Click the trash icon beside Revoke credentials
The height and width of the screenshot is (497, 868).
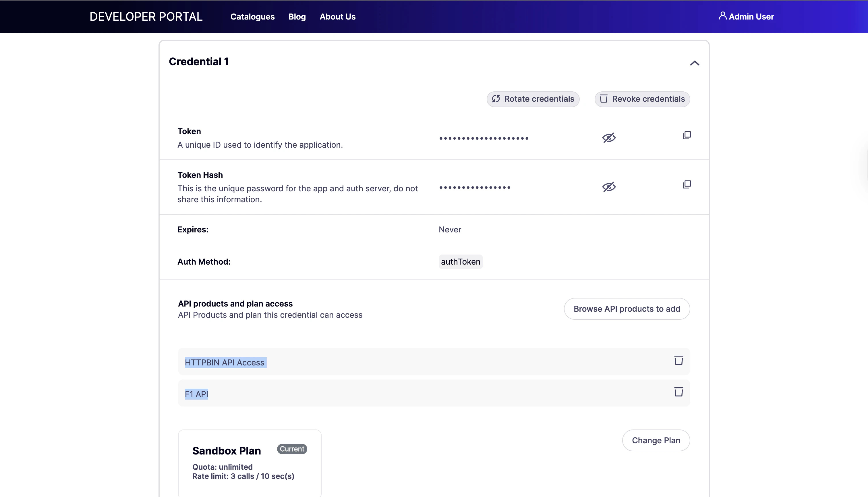[x=604, y=99]
